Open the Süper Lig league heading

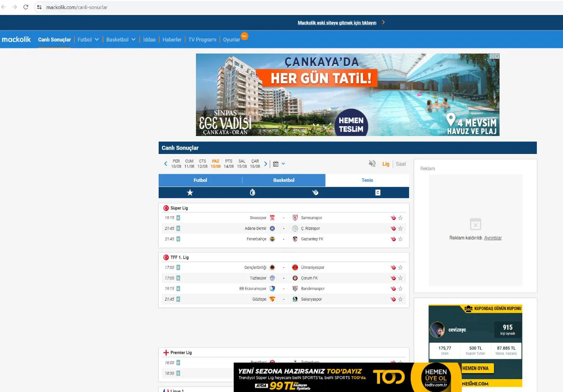click(179, 208)
